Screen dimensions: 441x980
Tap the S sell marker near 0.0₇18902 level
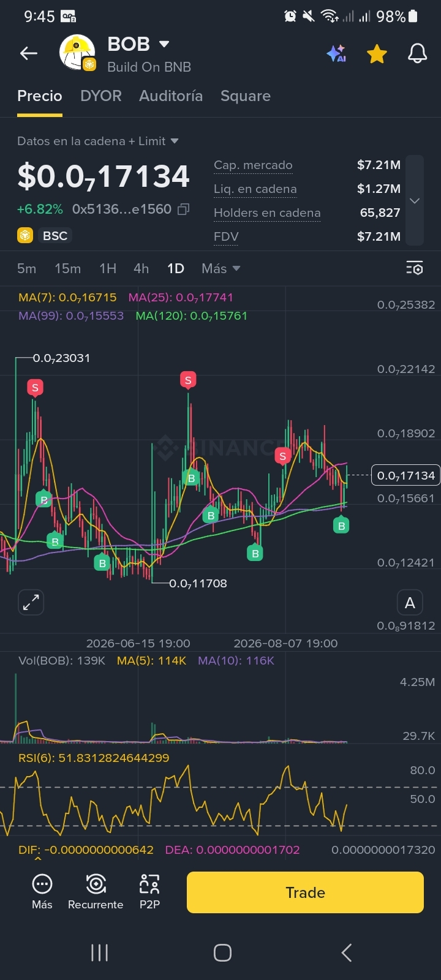(282, 456)
